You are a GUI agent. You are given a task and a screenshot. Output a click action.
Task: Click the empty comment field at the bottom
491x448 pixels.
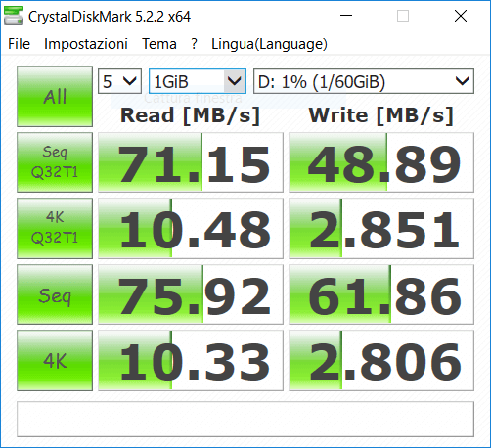click(245, 419)
